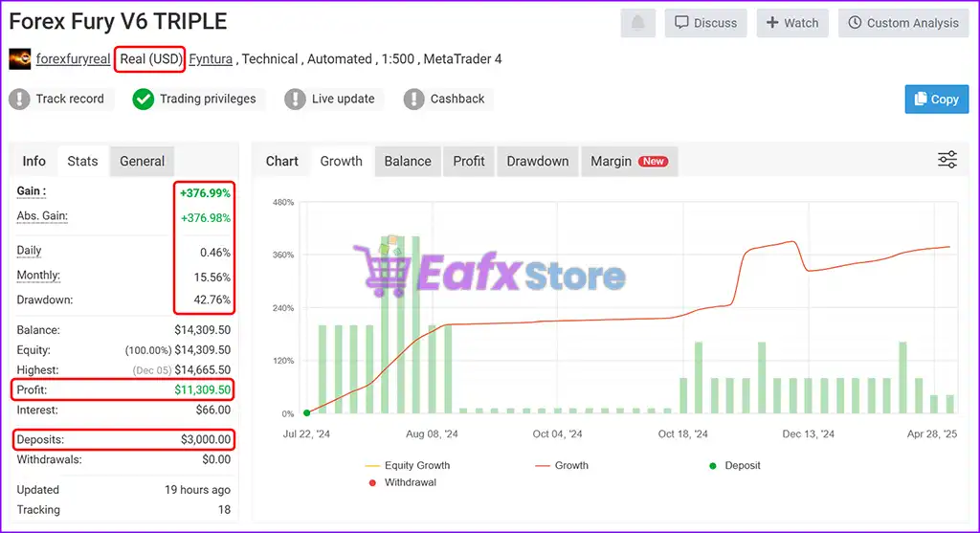Toggle the Deposit legend marker
The height and width of the screenshot is (533, 980).
click(x=711, y=465)
